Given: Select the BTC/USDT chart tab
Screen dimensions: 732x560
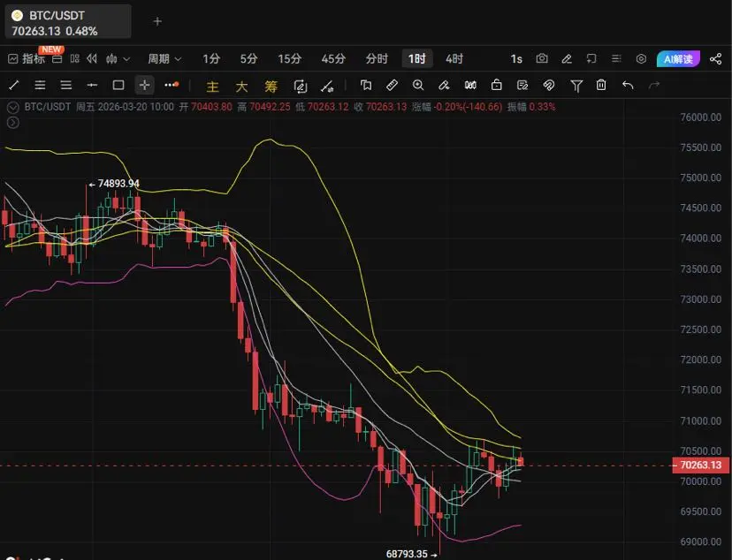Looking at the screenshot, I should click(x=68, y=22).
